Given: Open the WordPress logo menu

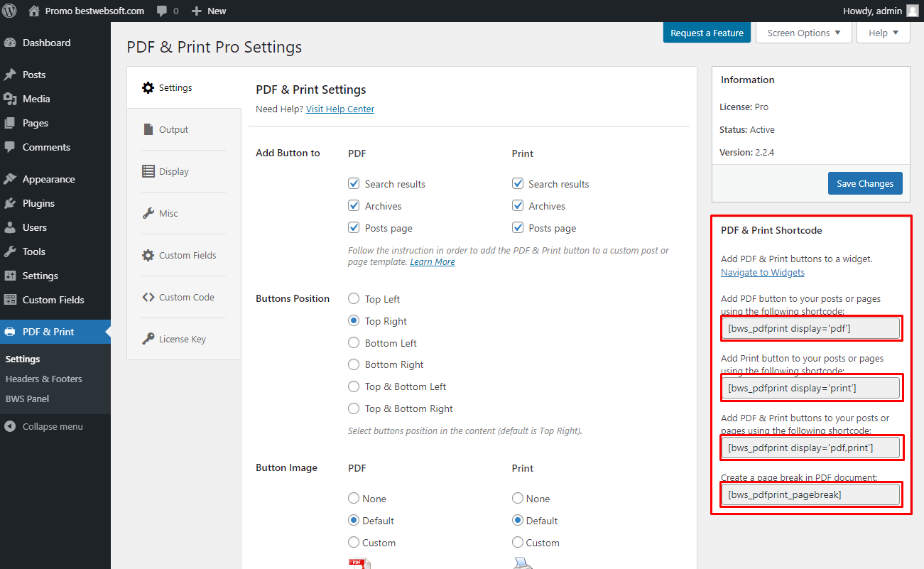Looking at the screenshot, I should click(x=10, y=11).
